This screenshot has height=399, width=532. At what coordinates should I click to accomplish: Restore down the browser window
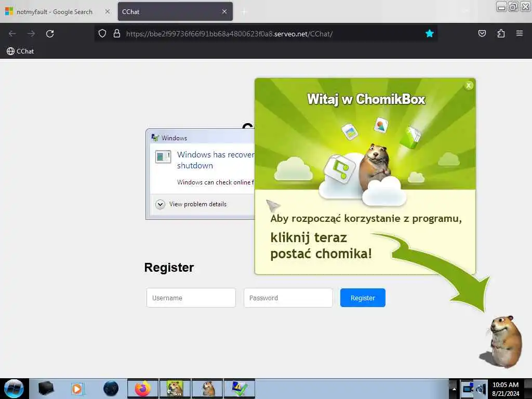(513, 7)
